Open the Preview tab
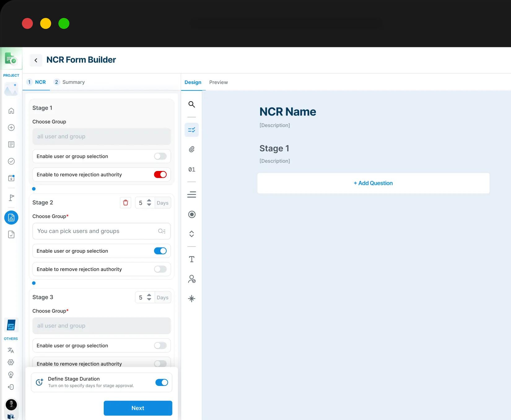 click(219, 82)
